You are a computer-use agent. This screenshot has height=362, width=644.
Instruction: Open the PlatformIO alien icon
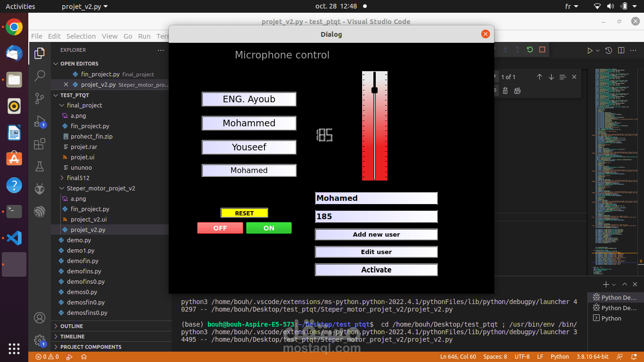pyautogui.click(x=40, y=189)
